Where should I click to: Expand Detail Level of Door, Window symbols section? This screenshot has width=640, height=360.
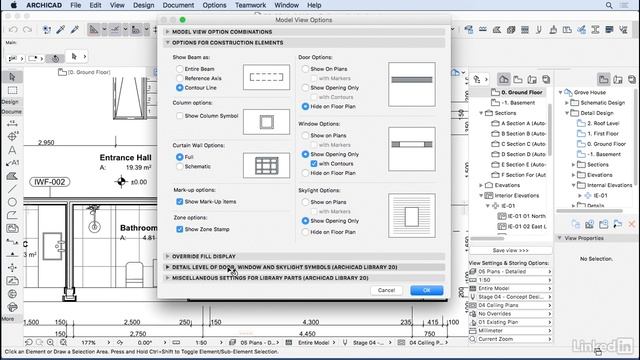167,267
